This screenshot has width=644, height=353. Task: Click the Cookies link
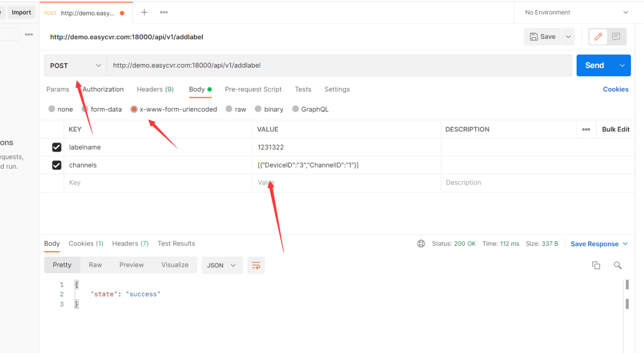tap(615, 89)
